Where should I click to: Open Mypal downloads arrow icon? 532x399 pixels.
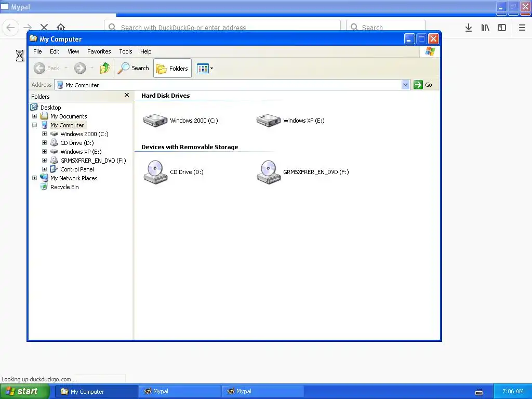(x=469, y=28)
